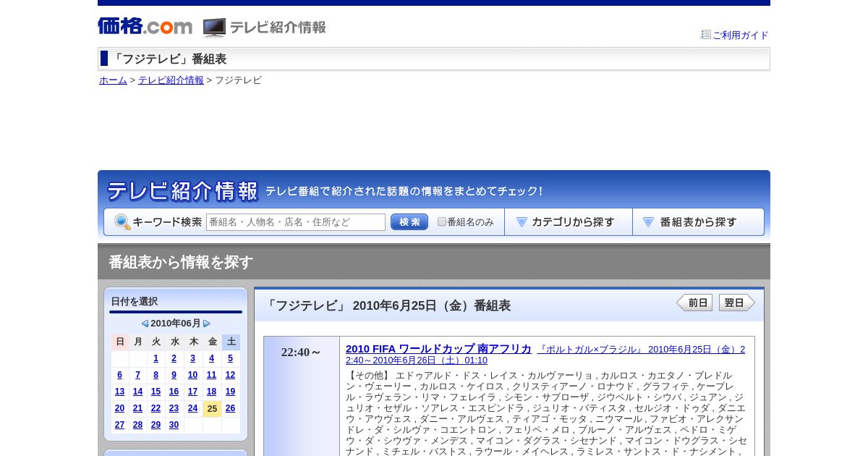The height and width of the screenshot is (456, 868).
Task: Focus the keyword search input field
Action: 296,222
